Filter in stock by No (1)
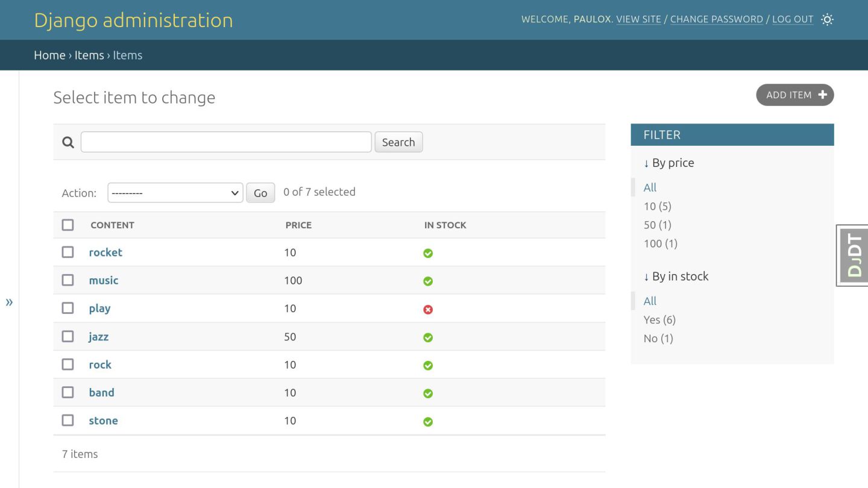Image resolution: width=868 pixels, height=488 pixels. pos(658,339)
